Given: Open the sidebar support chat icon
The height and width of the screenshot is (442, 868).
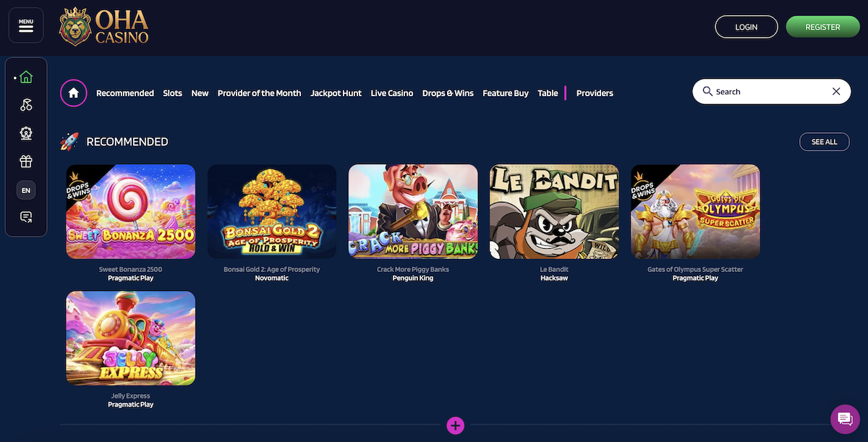Looking at the screenshot, I should point(26,217).
